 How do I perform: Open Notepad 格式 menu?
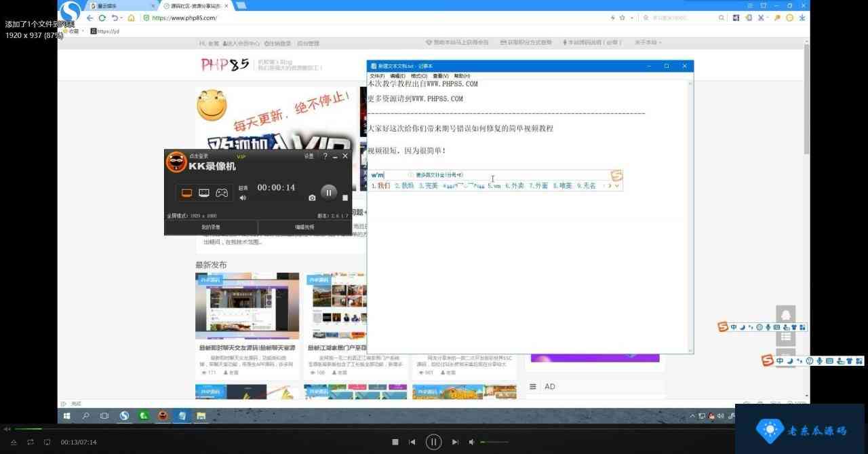419,76
